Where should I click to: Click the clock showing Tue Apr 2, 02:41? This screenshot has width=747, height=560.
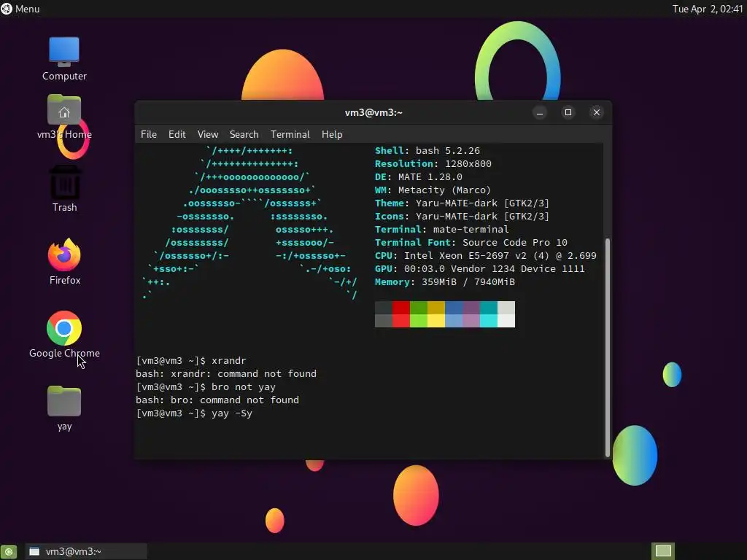(x=708, y=9)
